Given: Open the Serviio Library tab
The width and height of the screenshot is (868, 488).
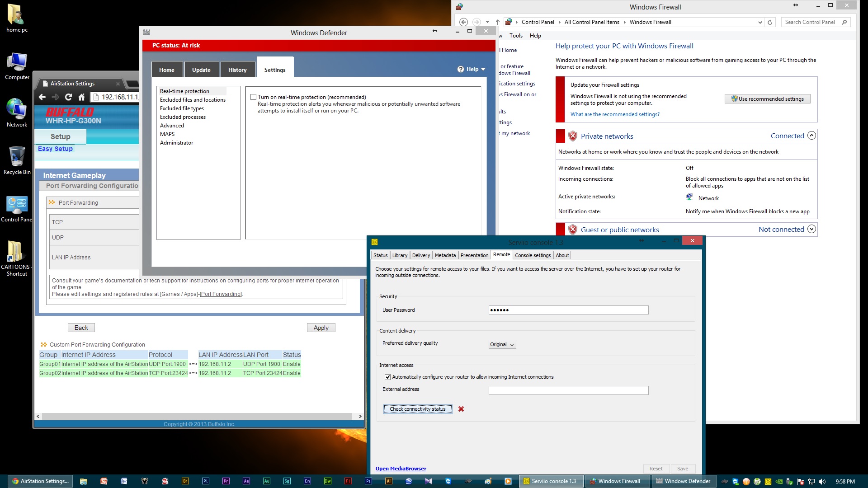Looking at the screenshot, I should click(x=400, y=255).
